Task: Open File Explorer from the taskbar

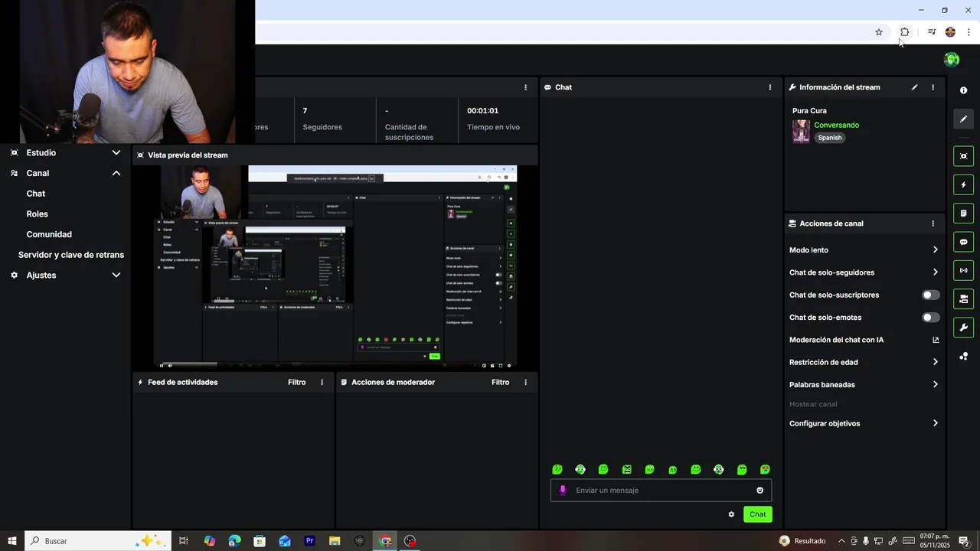Action: 335,541
